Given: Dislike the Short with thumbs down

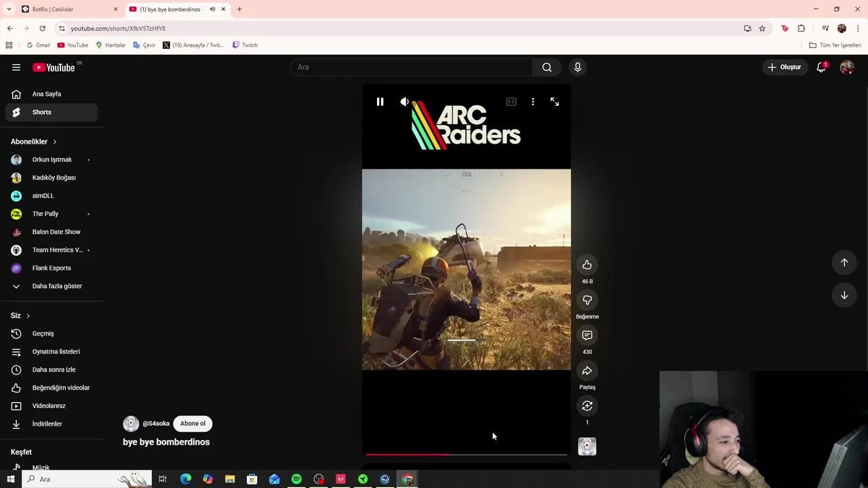Looking at the screenshot, I should coord(587,300).
